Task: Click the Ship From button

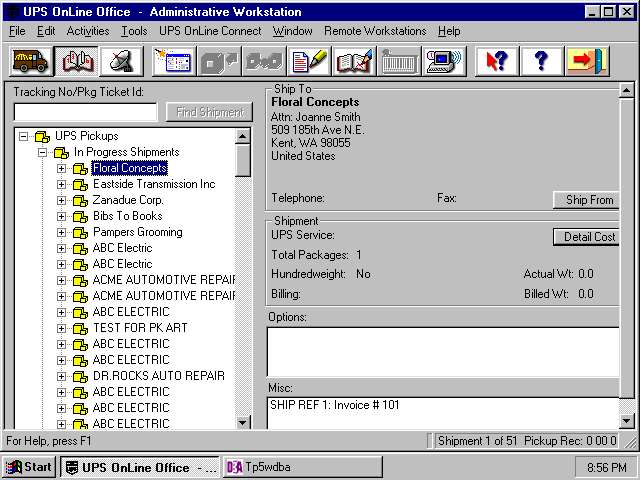Action: pyautogui.click(x=586, y=200)
